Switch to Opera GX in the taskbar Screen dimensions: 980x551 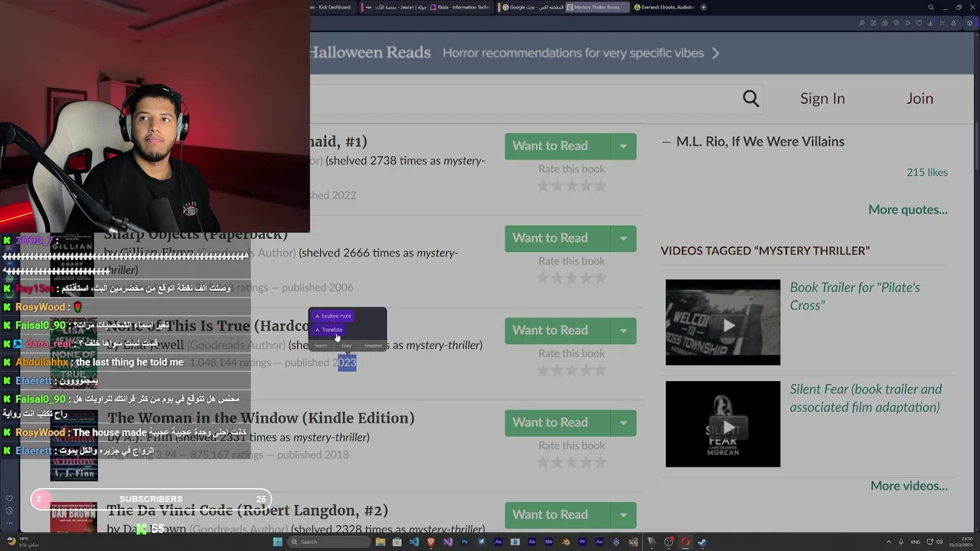[x=686, y=542]
